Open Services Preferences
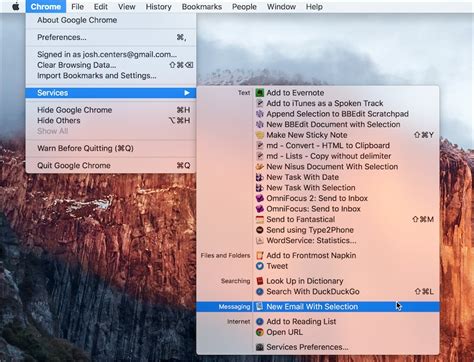474x362 pixels. pyautogui.click(x=318, y=347)
